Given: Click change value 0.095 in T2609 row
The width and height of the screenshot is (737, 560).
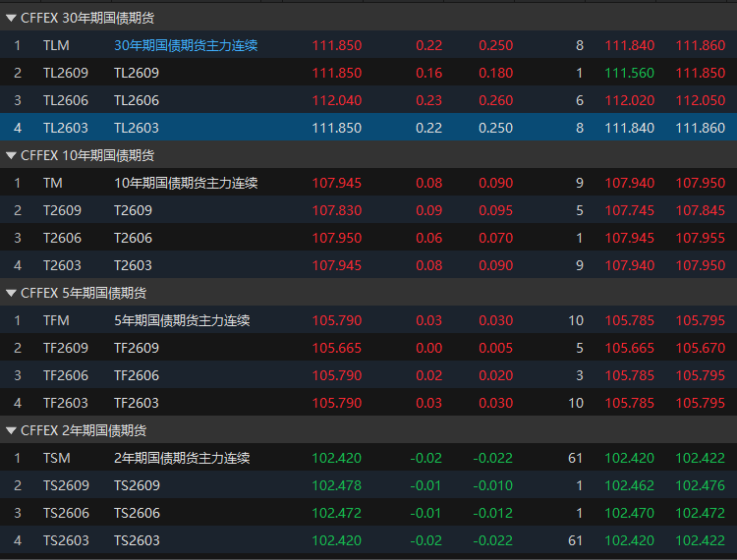Looking at the screenshot, I should (495, 210).
